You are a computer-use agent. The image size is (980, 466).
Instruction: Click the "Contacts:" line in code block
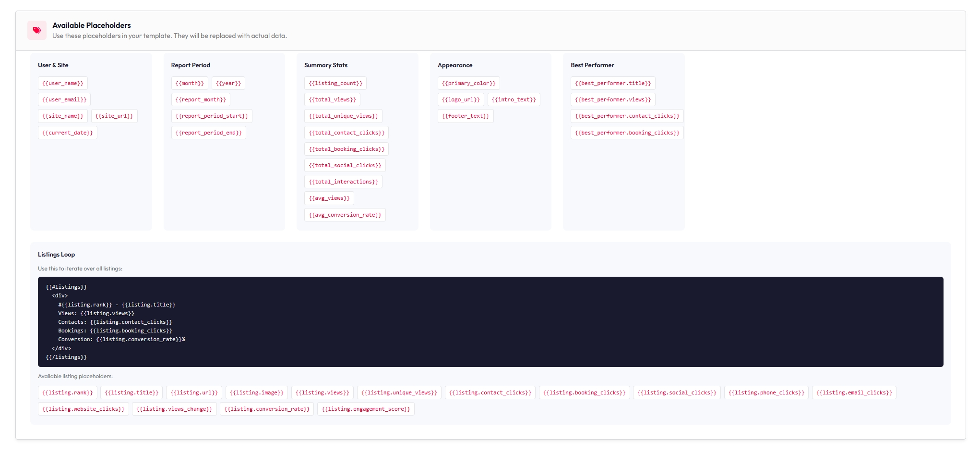115,322
